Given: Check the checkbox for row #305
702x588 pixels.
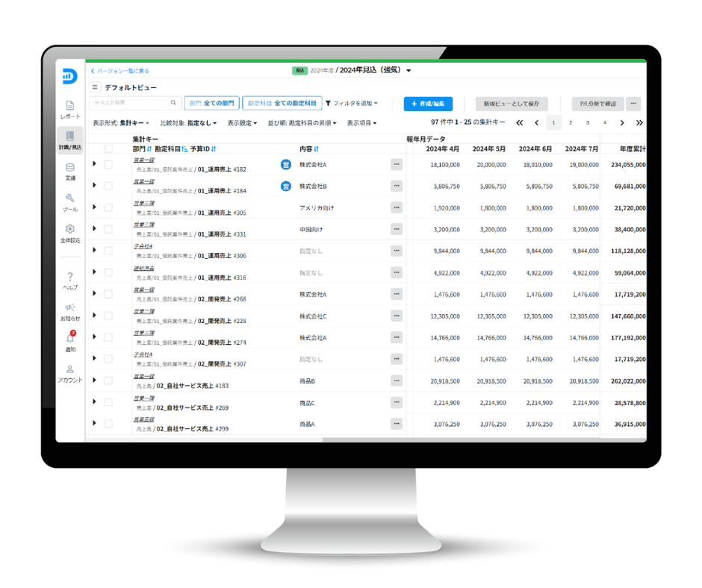Looking at the screenshot, I should pos(108,207).
